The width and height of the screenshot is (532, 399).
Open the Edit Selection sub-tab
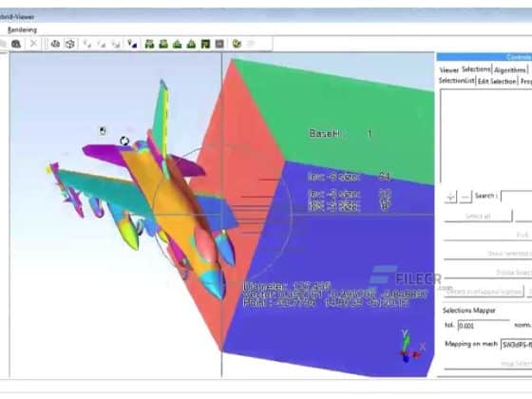pos(497,82)
